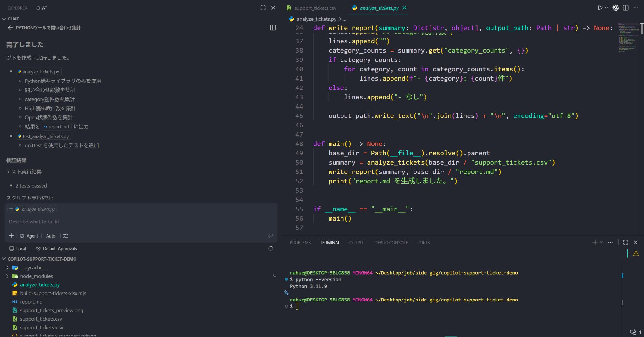This screenshot has height=337, width=644.
Task: Click analyze_tickets.py breadcrumb
Action: pos(316,19)
